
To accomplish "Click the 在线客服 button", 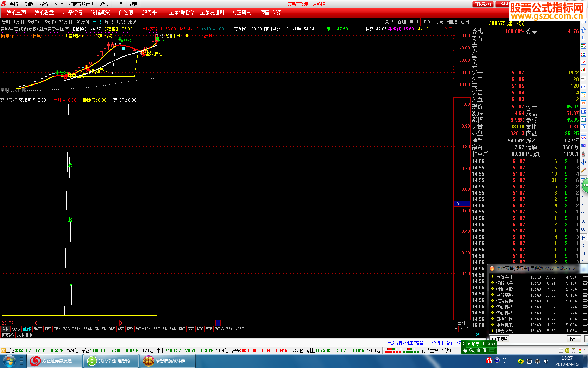I will point(483,4).
